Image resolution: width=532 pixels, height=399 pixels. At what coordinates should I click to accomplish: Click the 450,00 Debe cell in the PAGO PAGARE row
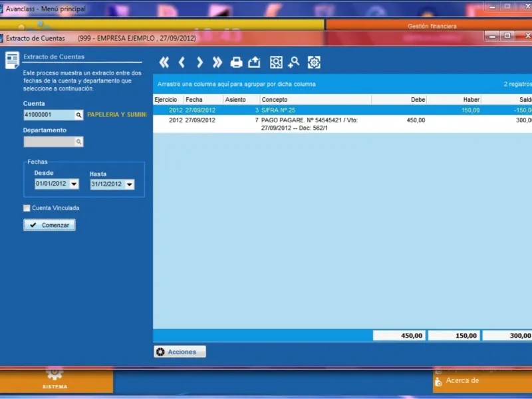click(x=416, y=120)
